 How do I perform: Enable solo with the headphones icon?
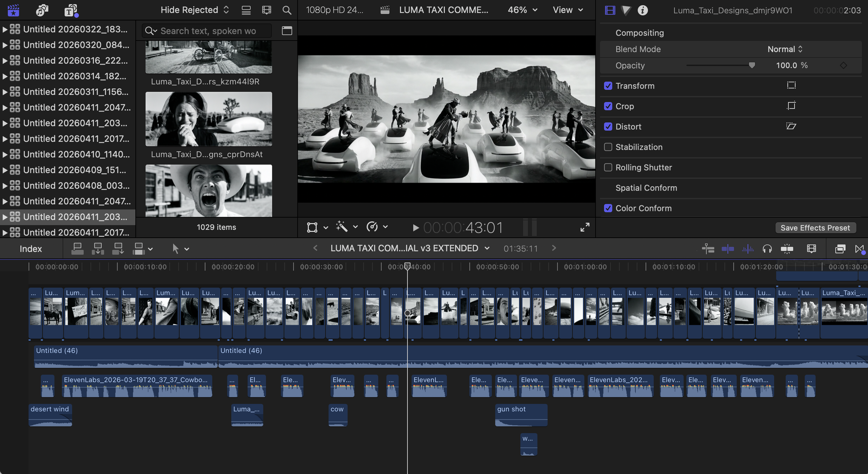[x=767, y=248]
